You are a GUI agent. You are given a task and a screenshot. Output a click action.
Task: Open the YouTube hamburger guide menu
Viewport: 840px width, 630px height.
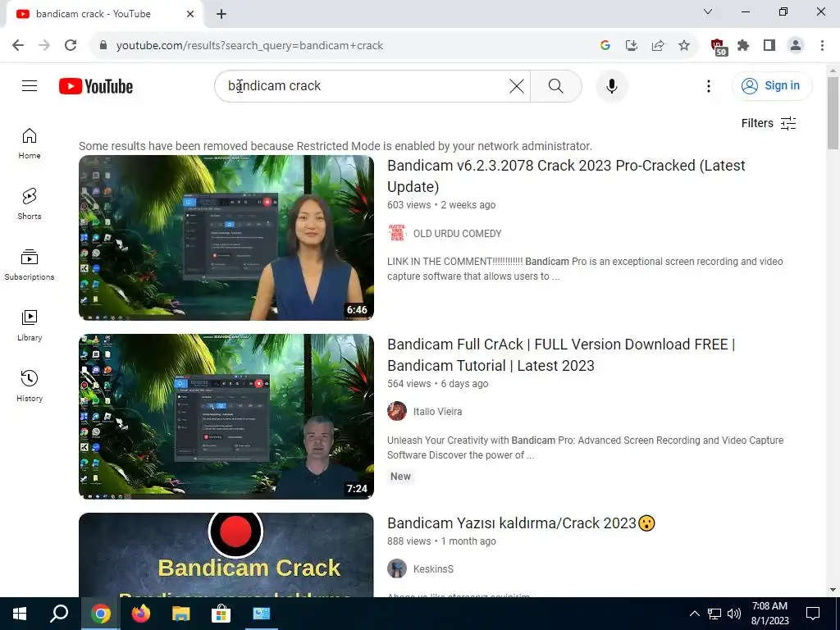point(30,85)
